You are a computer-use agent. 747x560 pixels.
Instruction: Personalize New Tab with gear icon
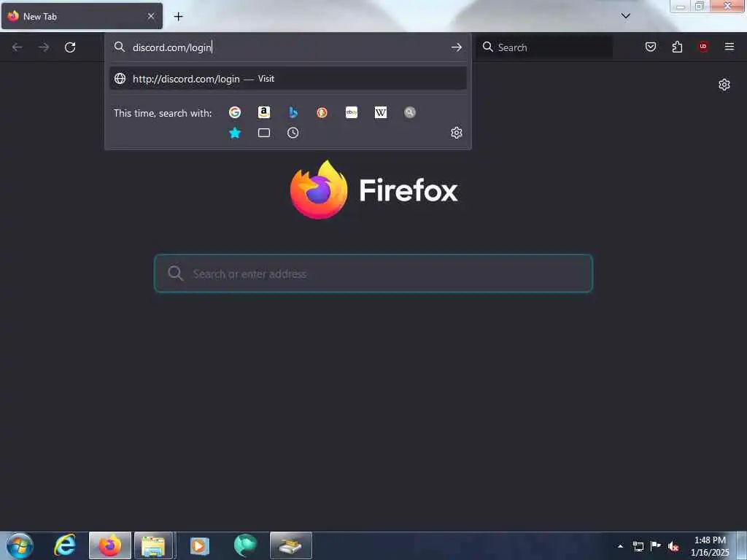point(724,85)
